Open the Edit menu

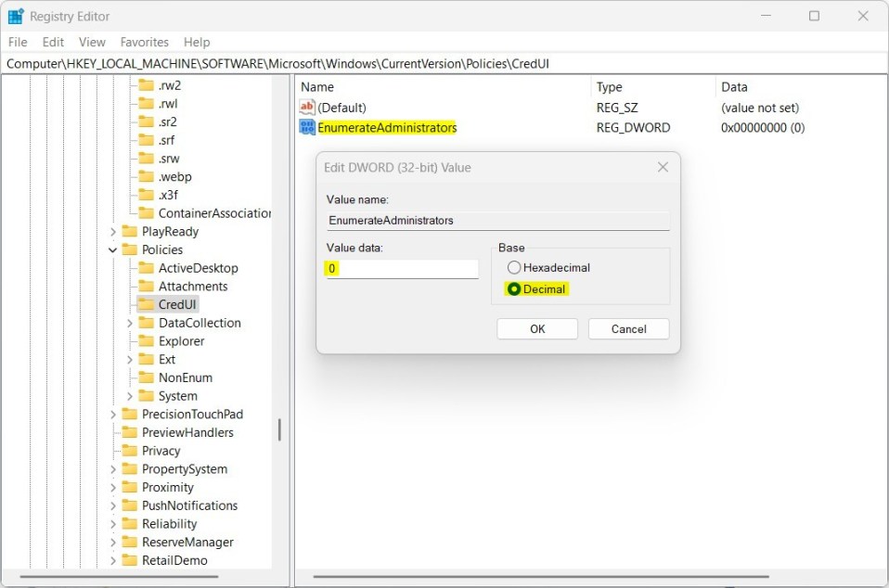pos(53,42)
